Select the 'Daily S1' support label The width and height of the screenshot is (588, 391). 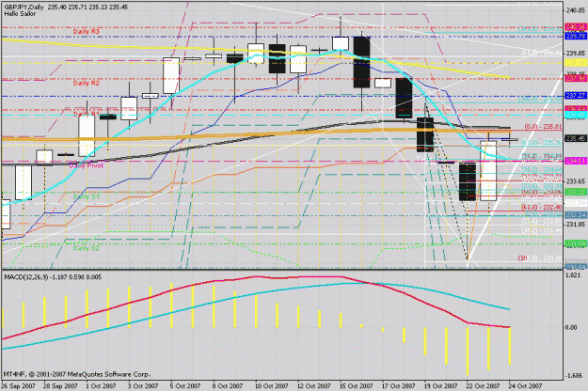(87, 196)
